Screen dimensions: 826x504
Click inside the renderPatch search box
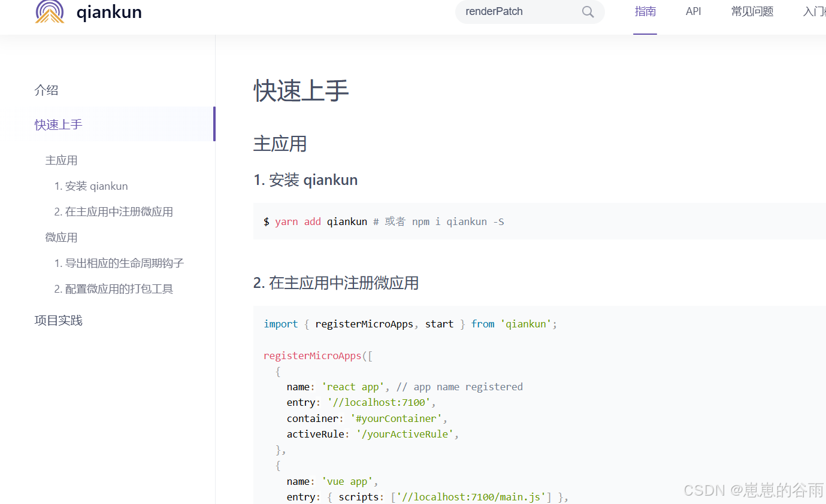[x=515, y=11]
